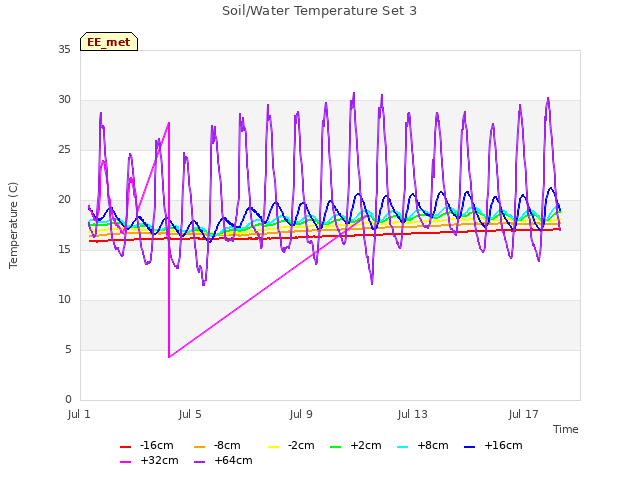Toggle the +16cm series in legend
The image size is (640, 480).
pos(493,445)
